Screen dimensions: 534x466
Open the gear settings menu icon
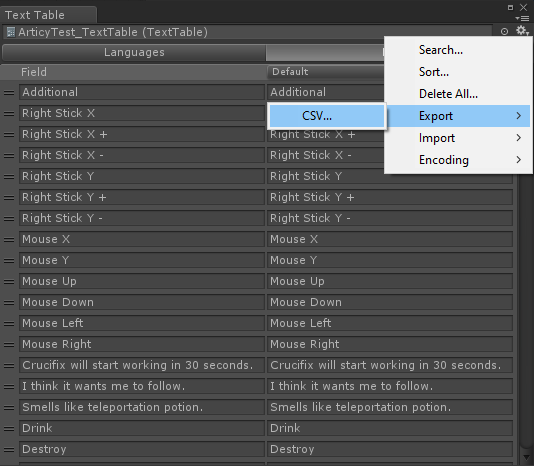pos(522,31)
